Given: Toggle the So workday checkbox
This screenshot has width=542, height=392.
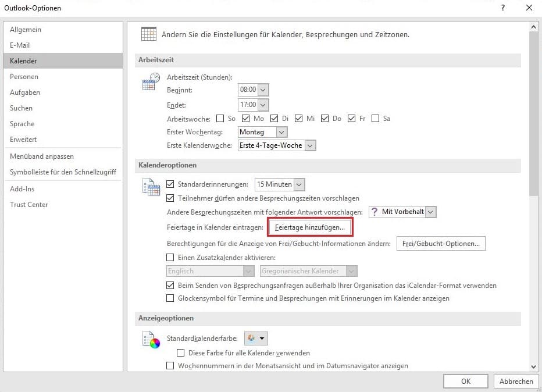Looking at the screenshot, I should click(220, 119).
